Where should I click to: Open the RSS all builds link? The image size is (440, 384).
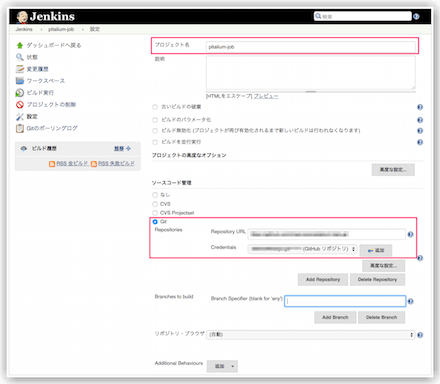click(72, 164)
